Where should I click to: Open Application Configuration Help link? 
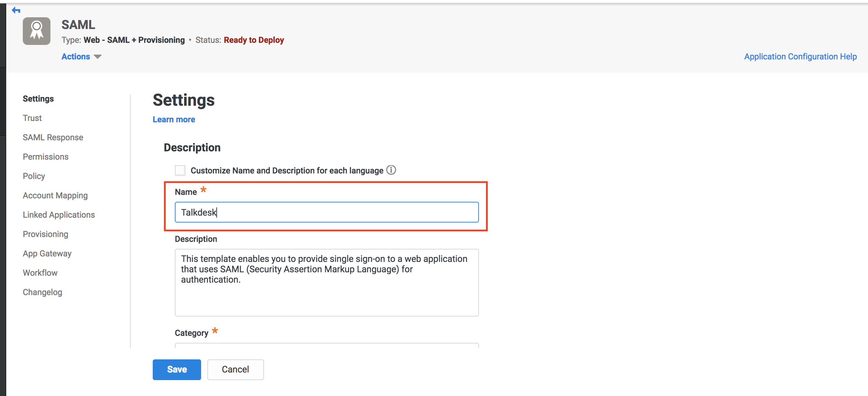point(800,56)
